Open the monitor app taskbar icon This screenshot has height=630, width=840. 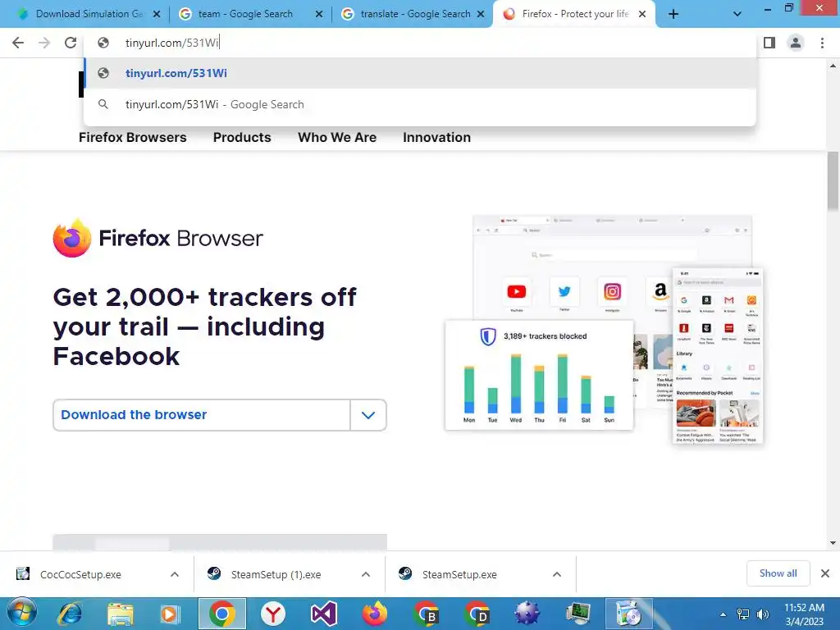click(578, 614)
